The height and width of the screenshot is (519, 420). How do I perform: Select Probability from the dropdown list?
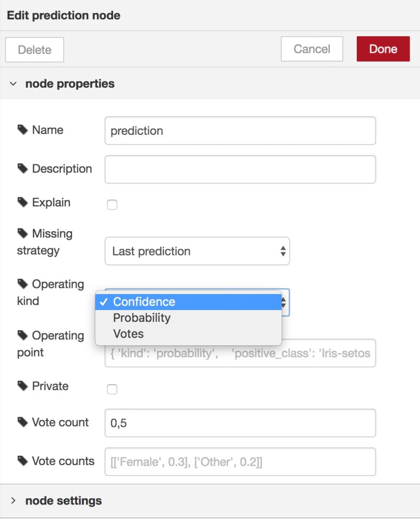(142, 318)
